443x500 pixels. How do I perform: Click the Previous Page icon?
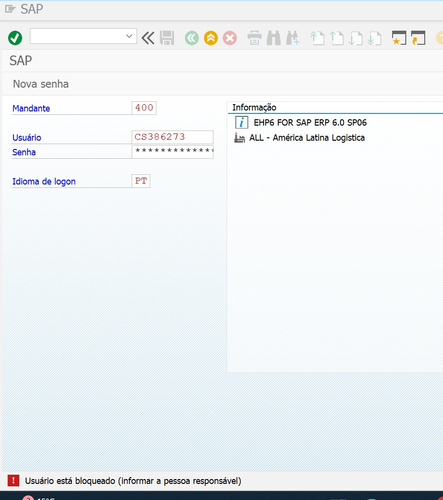click(x=337, y=38)
